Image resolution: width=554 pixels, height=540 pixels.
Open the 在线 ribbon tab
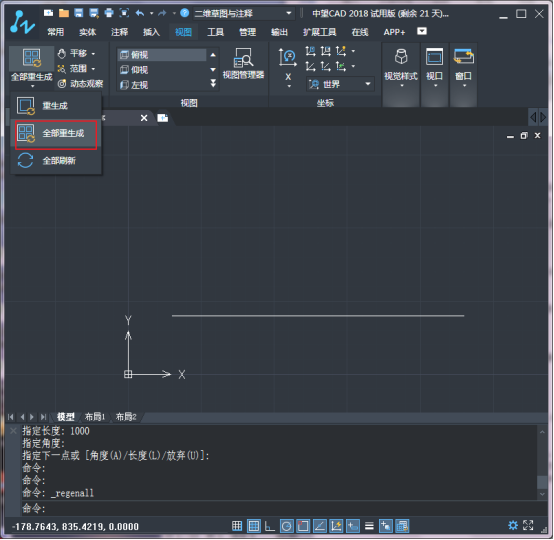pyautogui.click(x=360, y=32)
